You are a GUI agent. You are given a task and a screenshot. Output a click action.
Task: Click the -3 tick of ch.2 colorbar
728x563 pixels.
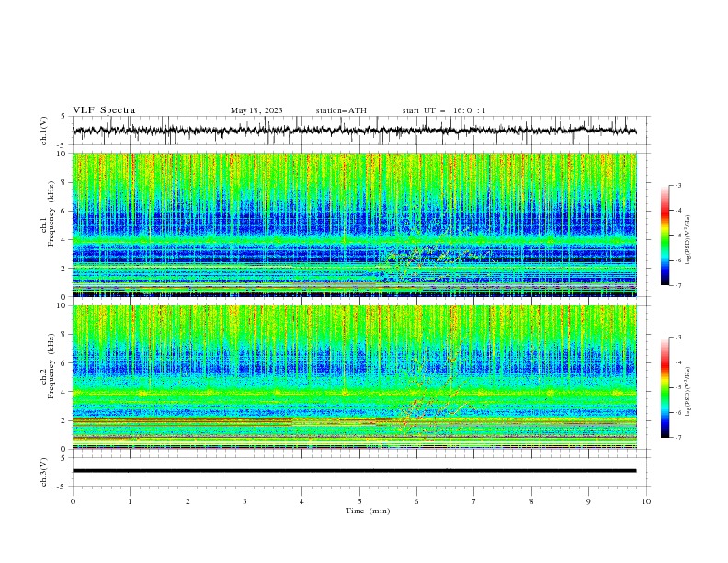pyautogui.click(x=677, y=338)
